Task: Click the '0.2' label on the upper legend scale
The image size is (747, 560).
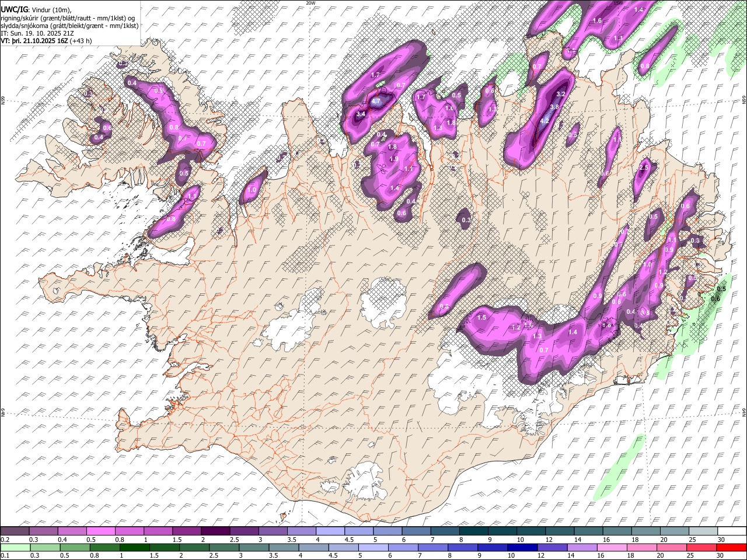Action: pyautogui.click(x=4, y=540)
